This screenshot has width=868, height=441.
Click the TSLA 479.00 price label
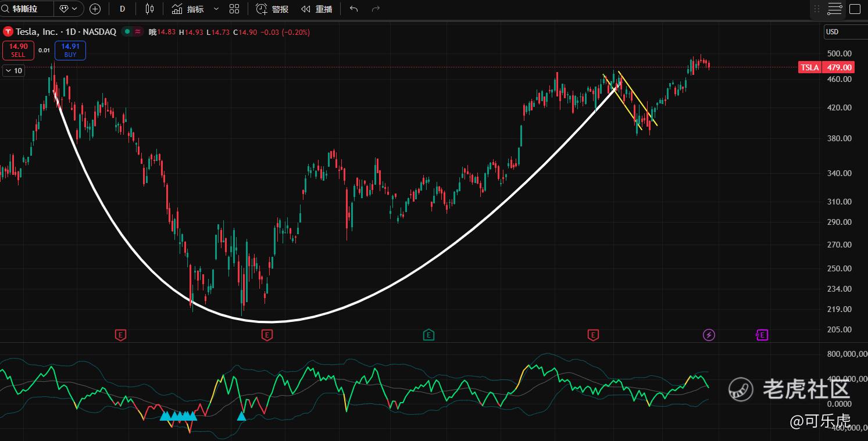tap(826, 67)
